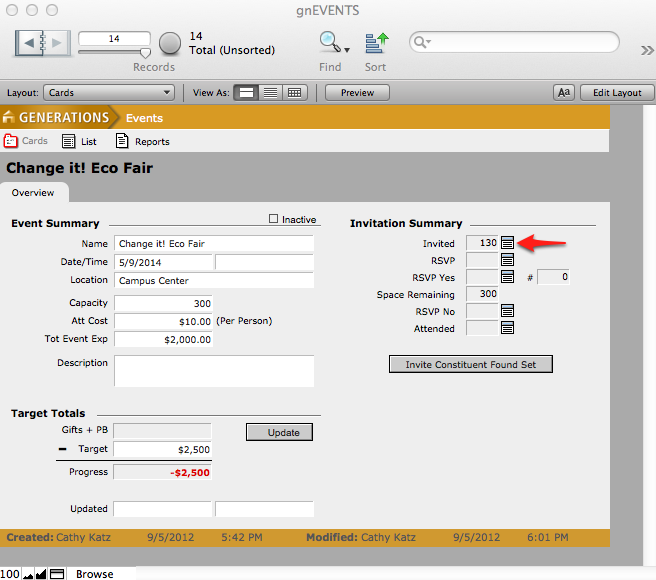Open the Layout Cards dropdown
The height and width of the screenshot is (580, 656).
[x=109, y=93]
